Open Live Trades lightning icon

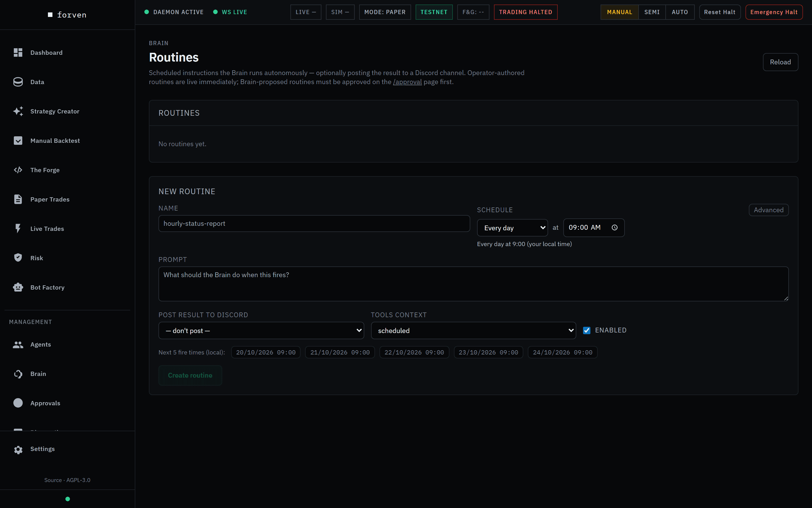click(18, 229)
